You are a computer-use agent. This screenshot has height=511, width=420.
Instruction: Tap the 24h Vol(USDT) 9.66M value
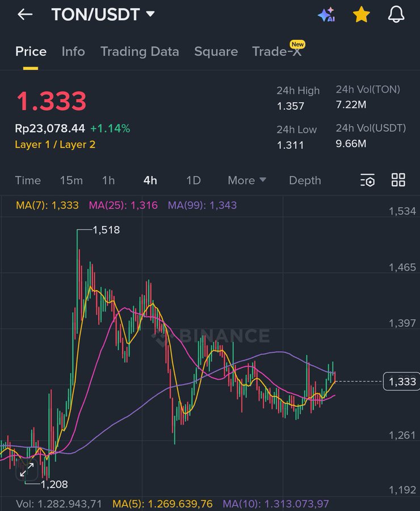pos(351,144)
